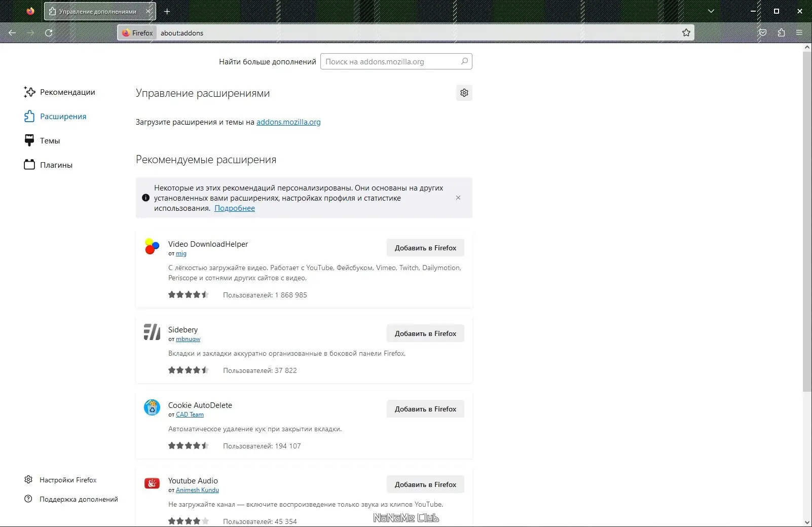Viewport: 812px width, 527px height.
Task: Open author link mig
Action: click(181, 253)
